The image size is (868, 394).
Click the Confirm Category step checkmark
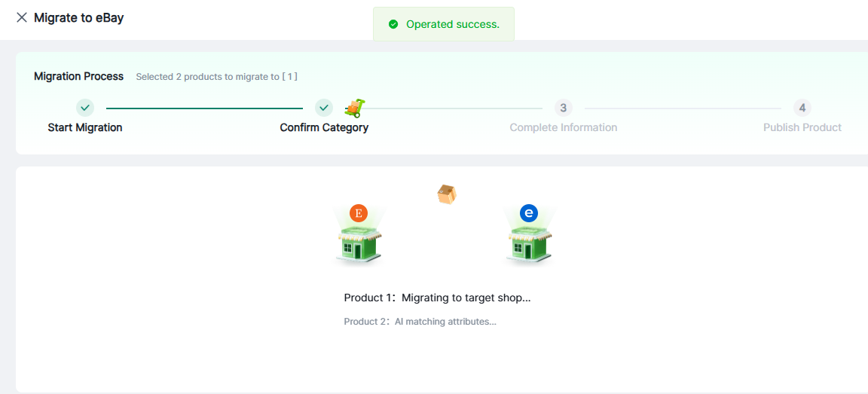[324, 108]
